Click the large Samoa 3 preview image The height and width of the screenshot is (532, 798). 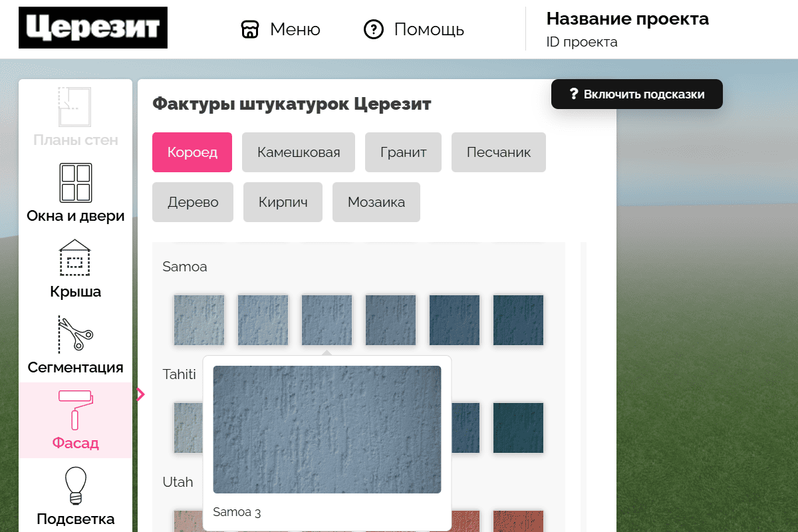click(327, 430)
